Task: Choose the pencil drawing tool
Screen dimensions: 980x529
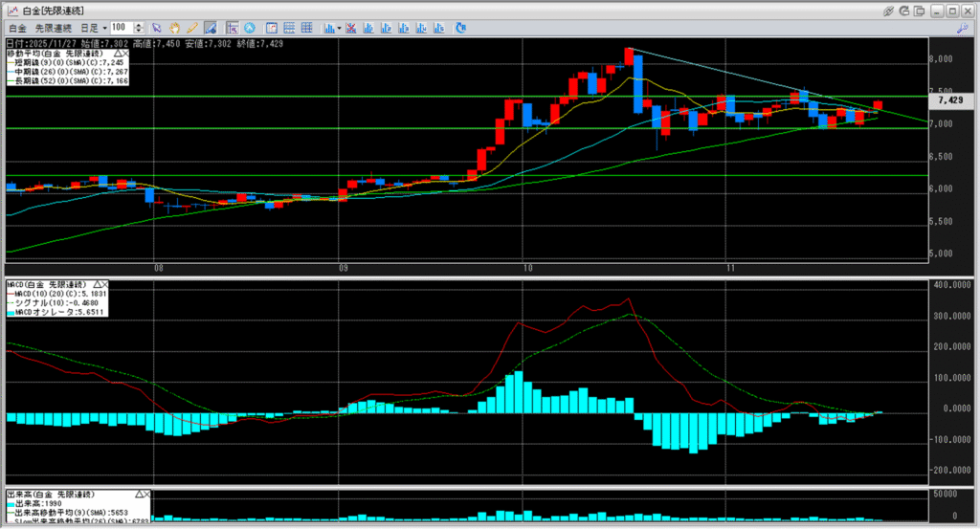Action: click(190, 28)
